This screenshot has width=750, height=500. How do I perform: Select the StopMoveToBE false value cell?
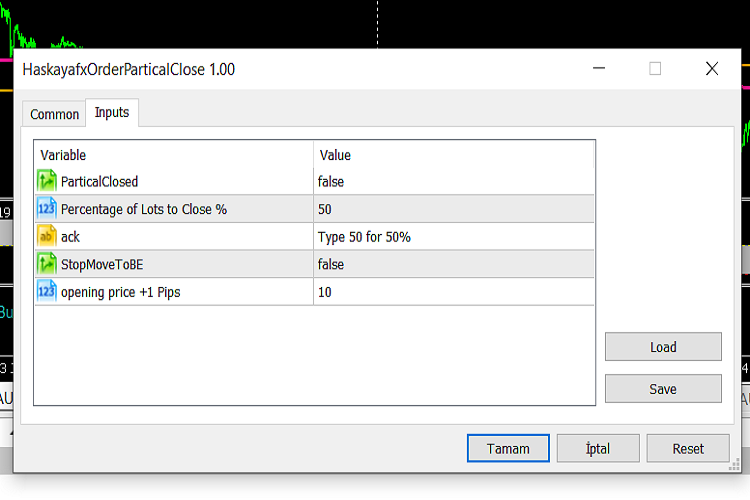click(x=453, y=264)
